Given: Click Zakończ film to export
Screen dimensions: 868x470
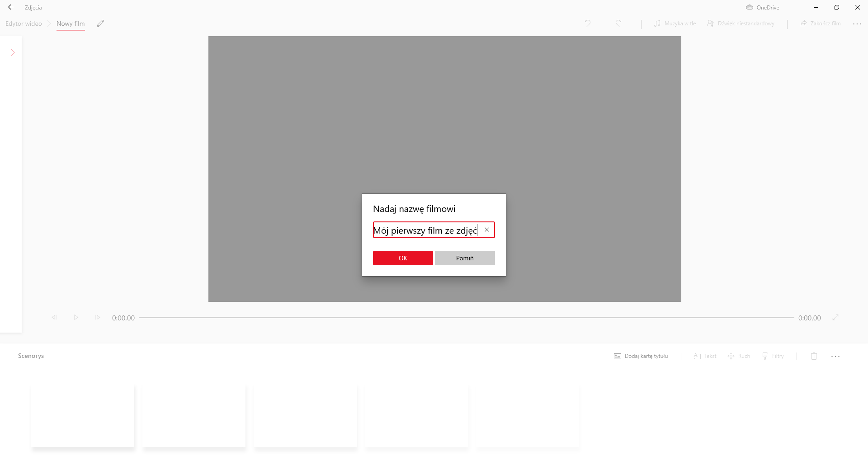Looking at the screenshot, I should coord(820,23).
